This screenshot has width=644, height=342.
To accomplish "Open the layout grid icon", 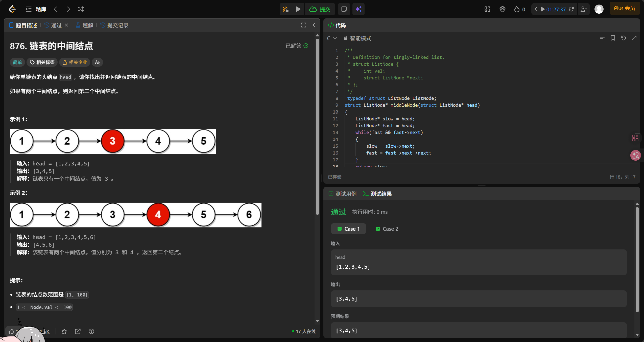I will (x=487, y=9).
